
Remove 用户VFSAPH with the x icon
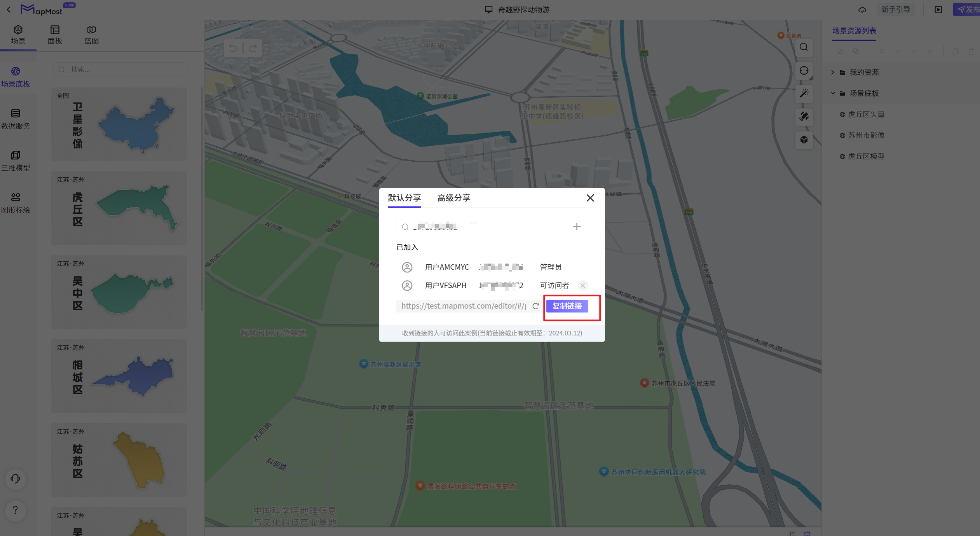coord(582,286)
